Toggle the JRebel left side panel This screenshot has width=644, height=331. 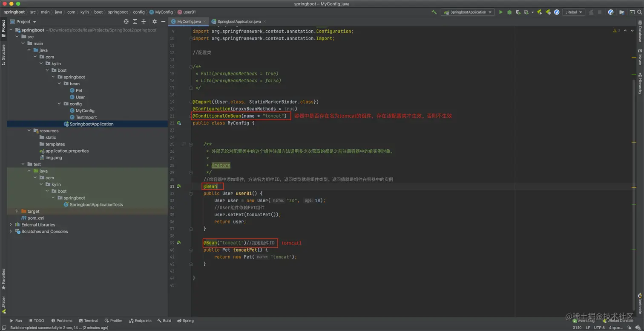(3, 305)
